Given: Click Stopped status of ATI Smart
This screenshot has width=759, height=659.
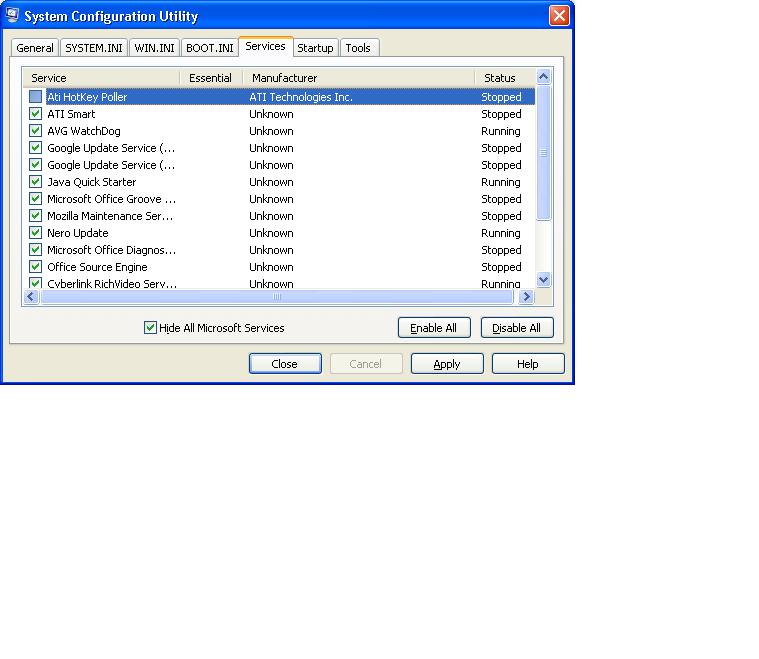Looking at the screenshot, I should pos(501,114).
